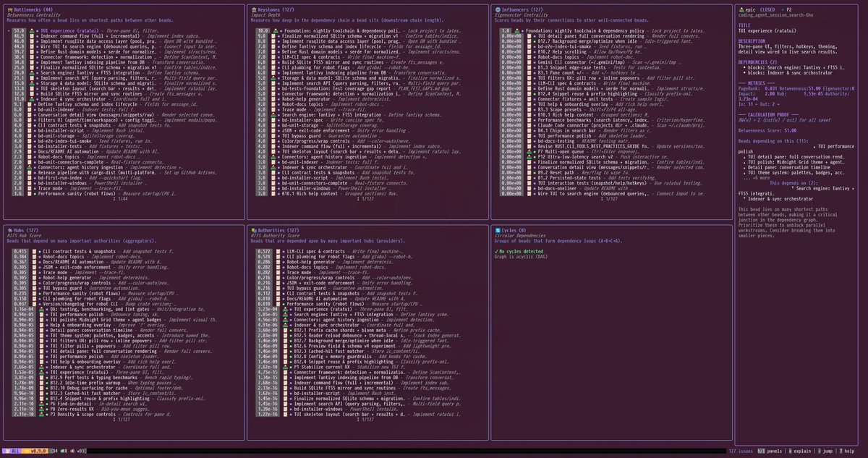The height and width of the screenshot is (458, 868).
Task: Click the green checkmark by 'No cycles detected'
Action: point(496,251)
